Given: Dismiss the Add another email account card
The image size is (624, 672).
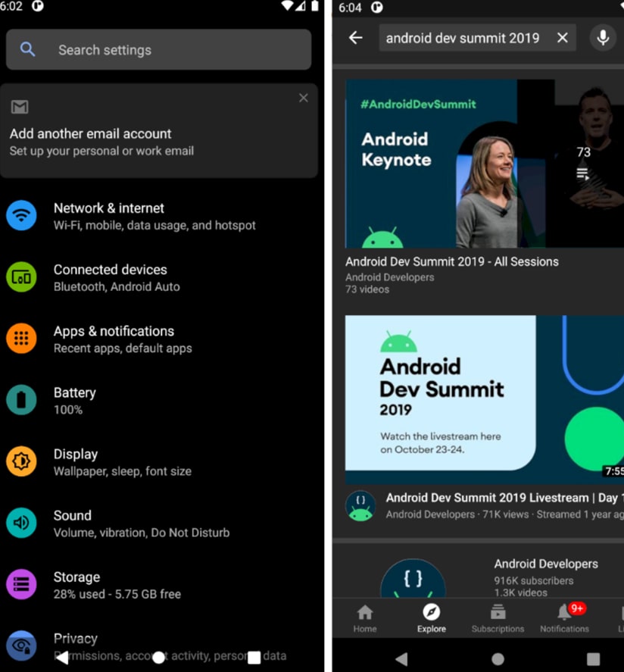Looking at the screenshot, I should pyautogui.click(x=303, y=98).
